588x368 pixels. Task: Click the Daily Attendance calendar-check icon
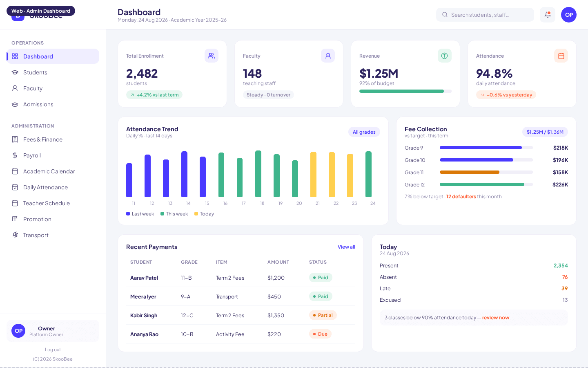pos(15,187)
